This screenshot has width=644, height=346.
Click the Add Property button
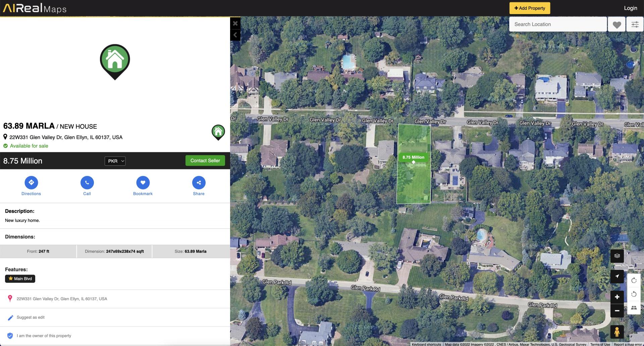[530, 8]
